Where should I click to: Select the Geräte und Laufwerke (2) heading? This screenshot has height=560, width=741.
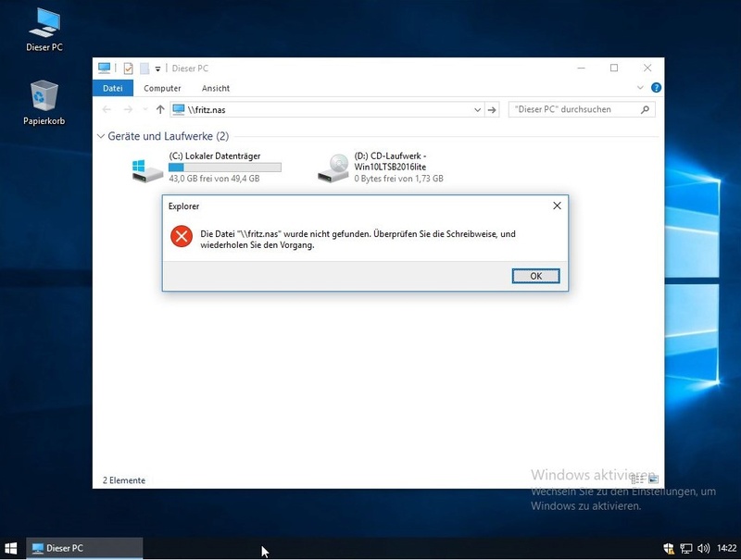click(169, 136)
